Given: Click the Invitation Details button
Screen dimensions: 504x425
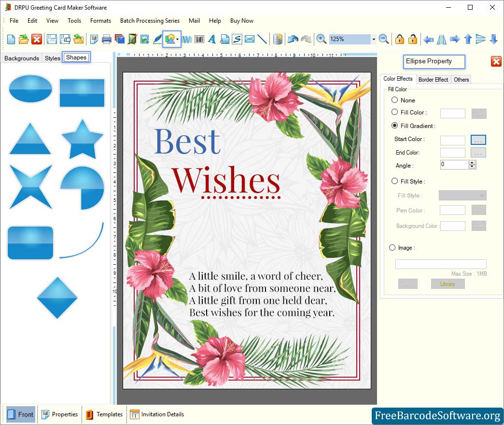Looking at the screenshot, I should pos(157,414).
